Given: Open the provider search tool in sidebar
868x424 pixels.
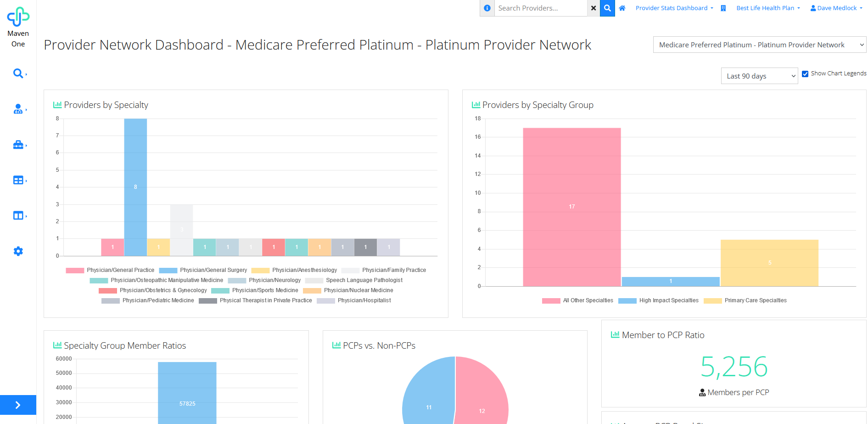Looking at the screenshot, I should [x=18, y=73].
